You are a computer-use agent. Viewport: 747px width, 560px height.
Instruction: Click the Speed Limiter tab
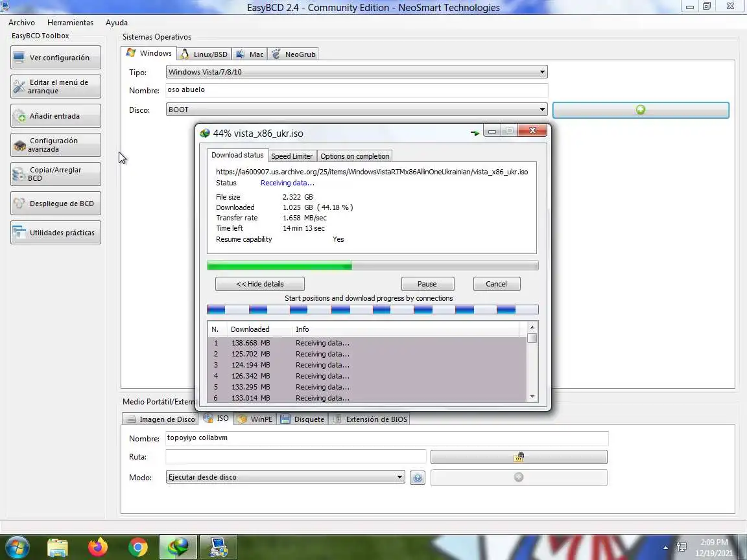point(292,156)
